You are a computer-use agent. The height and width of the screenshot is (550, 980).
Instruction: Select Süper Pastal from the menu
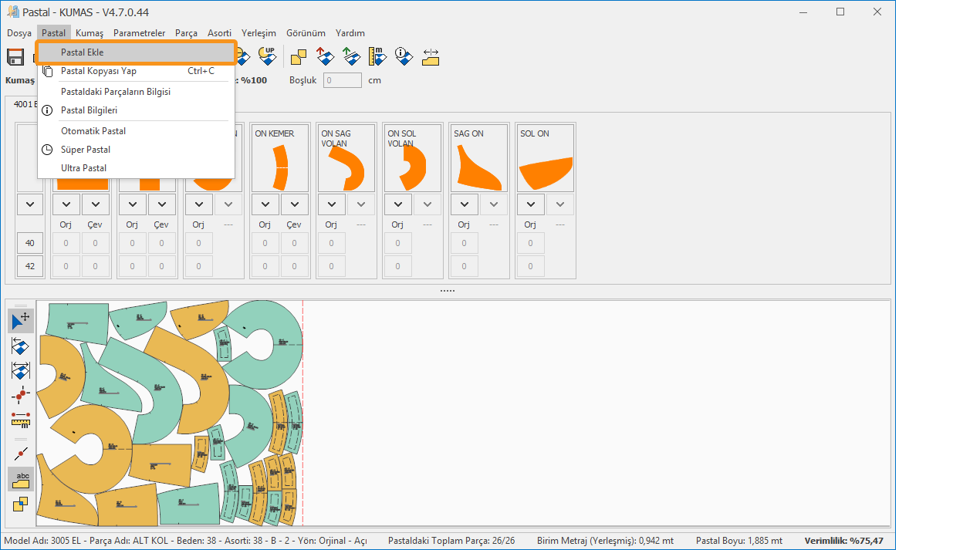point(86,150)
